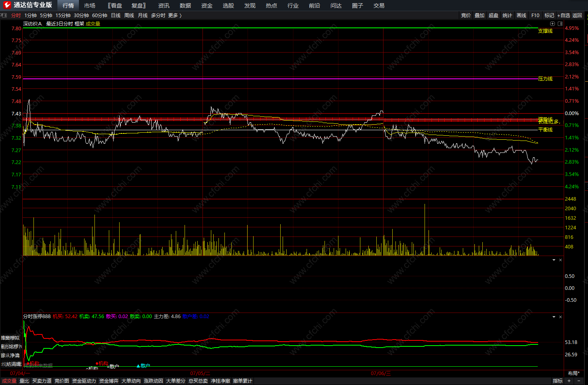
Task: Click the +自选 button
Action: (x=563, y=16)
